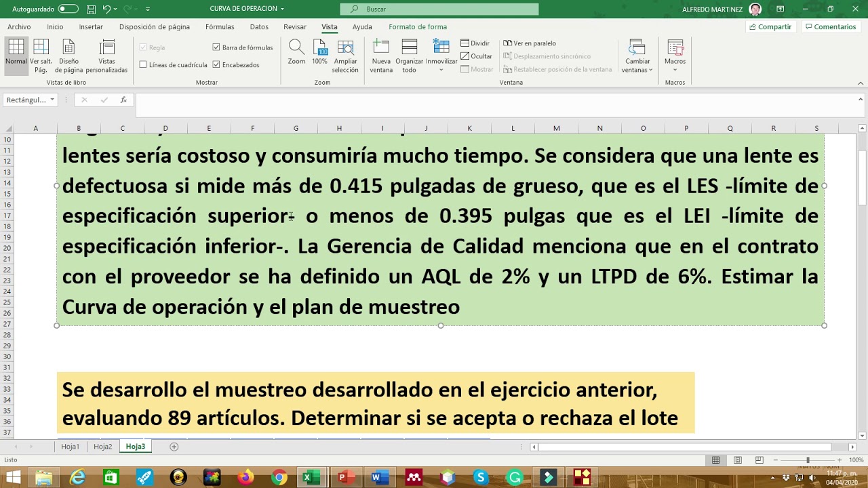Click the Buscar search field
Screen dimensions: 868x488
click(439, 9)
